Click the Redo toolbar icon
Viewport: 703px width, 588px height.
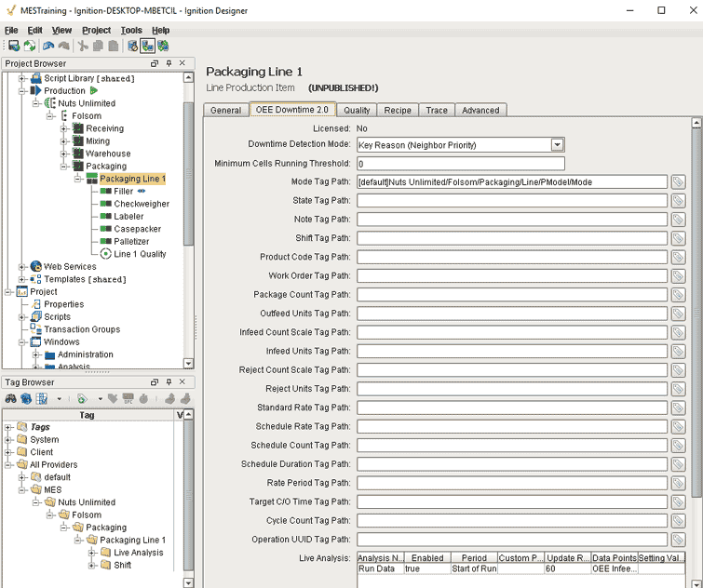[x=63, y=46]
